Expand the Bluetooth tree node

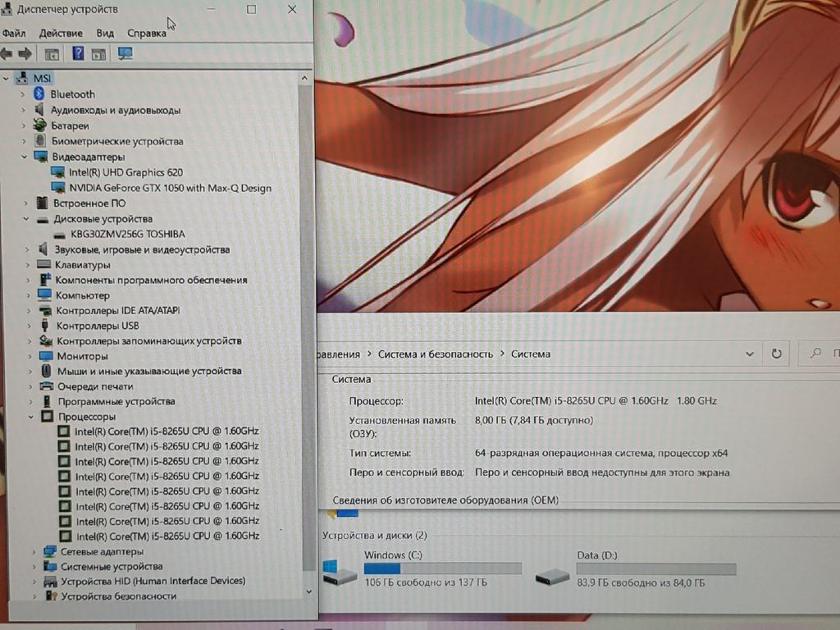[23, 94]
